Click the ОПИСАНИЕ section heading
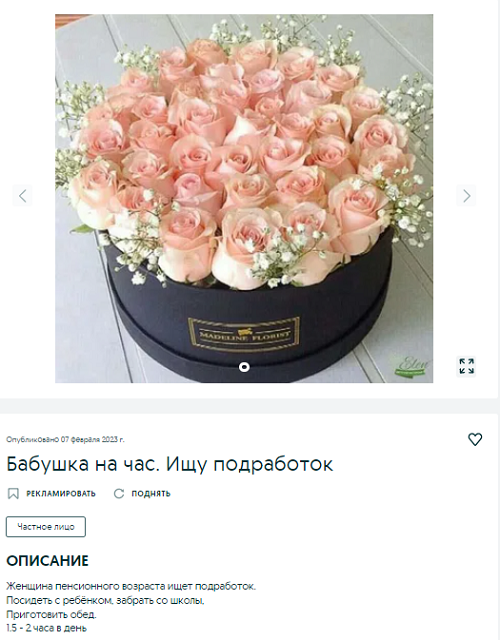The width and height of the screenshot is (500, 640). coord(47,561)
